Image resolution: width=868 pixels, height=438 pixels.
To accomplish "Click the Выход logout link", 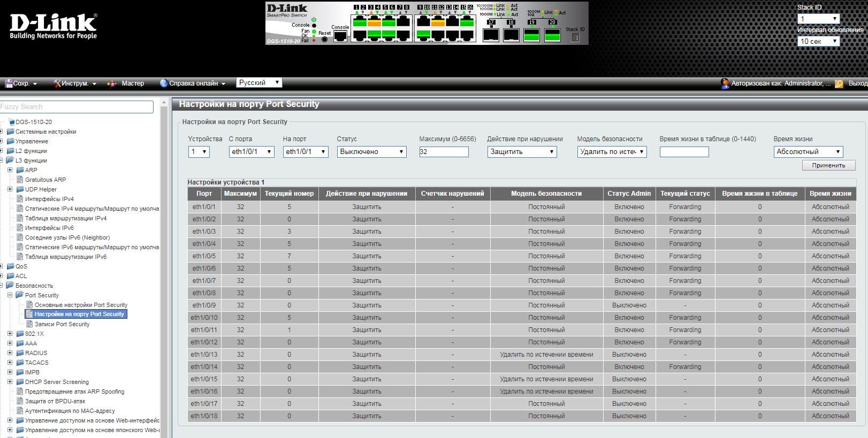I will pos(858,83).
